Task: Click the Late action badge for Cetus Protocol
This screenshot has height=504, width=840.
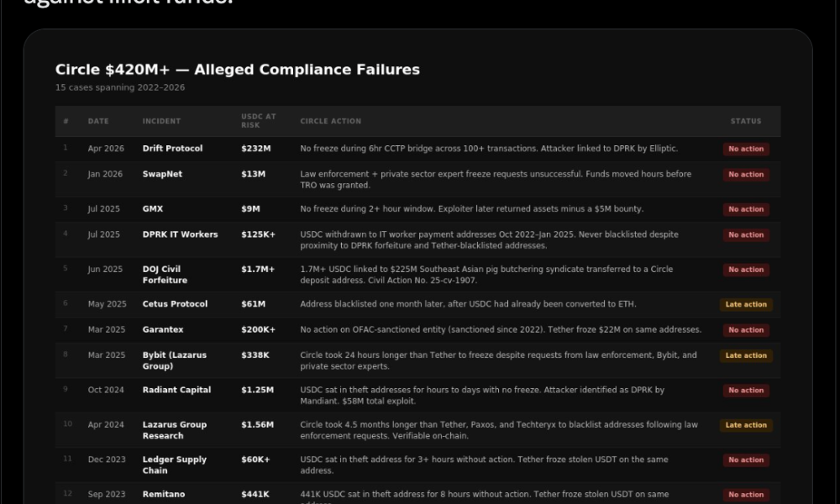Action: [x=746, y=305]
